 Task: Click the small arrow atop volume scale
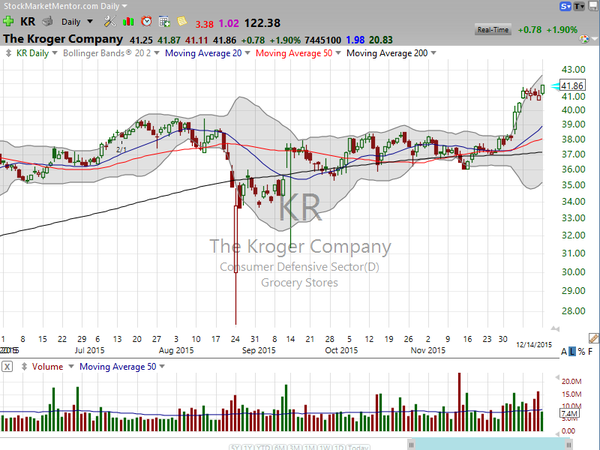click(557, 378)
